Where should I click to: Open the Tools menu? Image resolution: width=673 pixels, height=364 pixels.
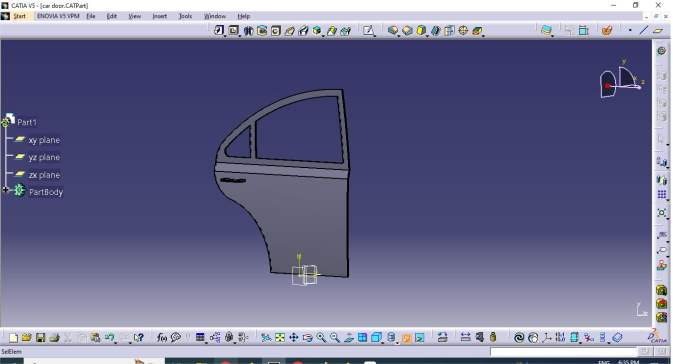coord(185,16)
